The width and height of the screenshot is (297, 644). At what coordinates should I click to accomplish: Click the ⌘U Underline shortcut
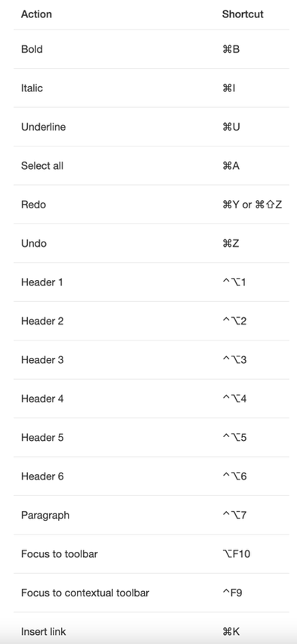click(x=231, y=127)
